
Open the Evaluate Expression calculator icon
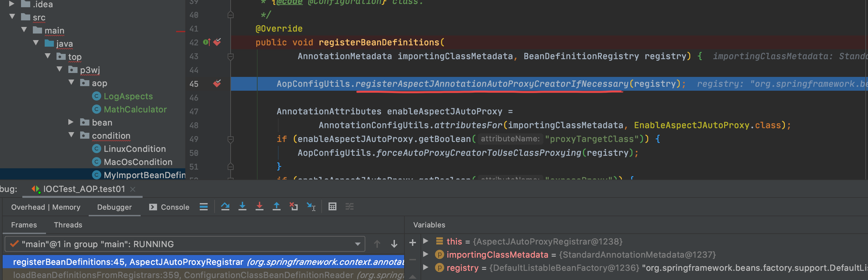tap(332, 206)
